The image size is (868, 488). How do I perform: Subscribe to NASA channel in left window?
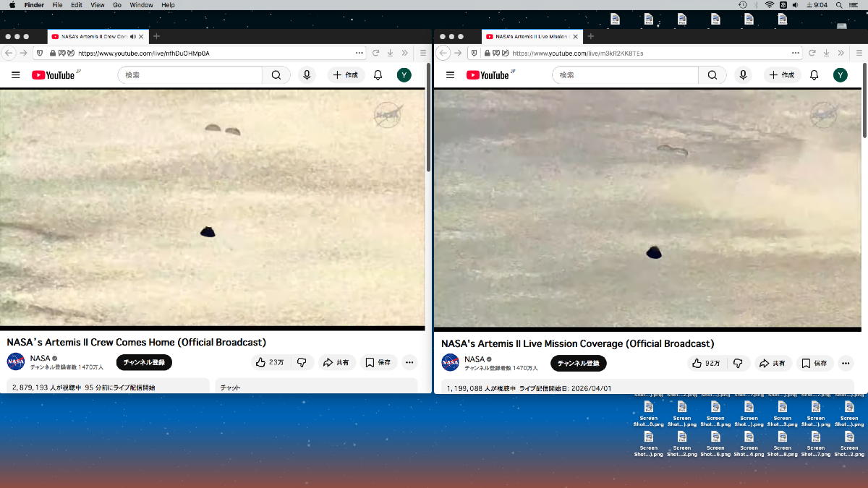coord(144,362)
